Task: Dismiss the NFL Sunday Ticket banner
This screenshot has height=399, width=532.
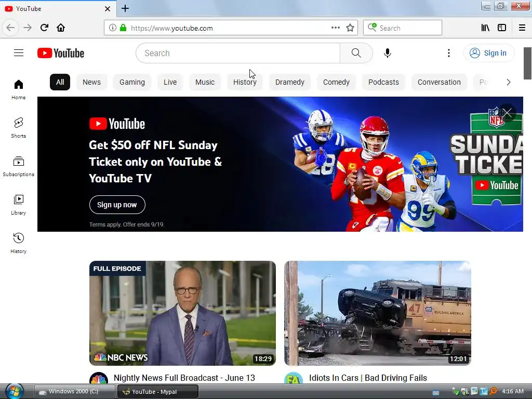Action: click(507, 112)
